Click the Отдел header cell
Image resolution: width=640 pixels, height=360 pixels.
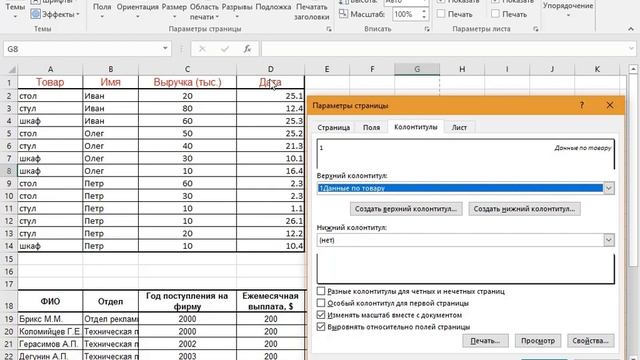(111, 301)
